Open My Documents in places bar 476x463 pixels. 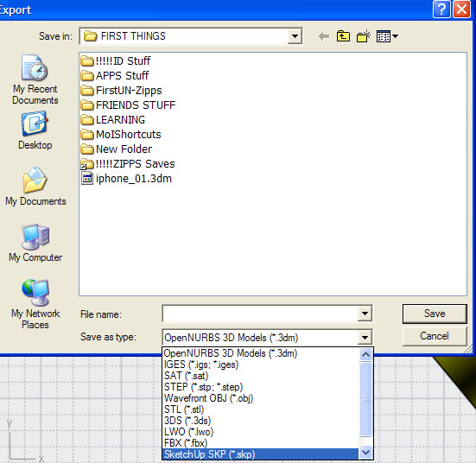[35, 187]
